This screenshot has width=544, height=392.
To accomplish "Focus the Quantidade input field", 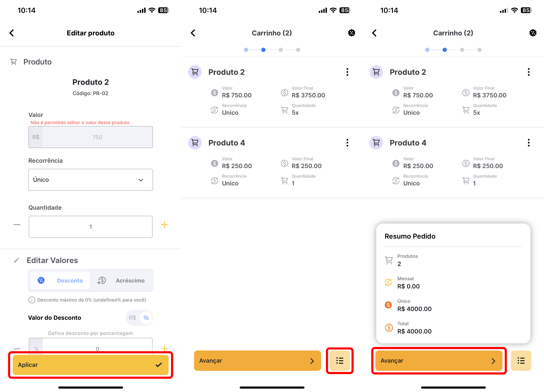I will point(91,227).
